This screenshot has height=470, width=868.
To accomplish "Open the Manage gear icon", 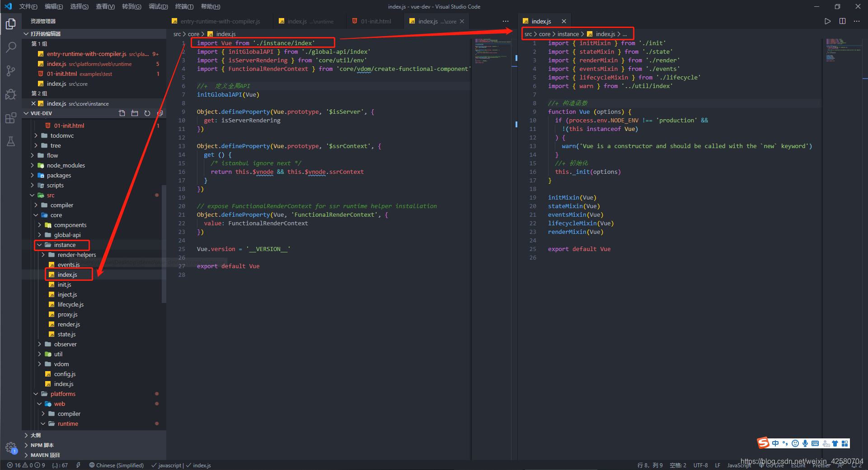I will (x=11, y=447).
